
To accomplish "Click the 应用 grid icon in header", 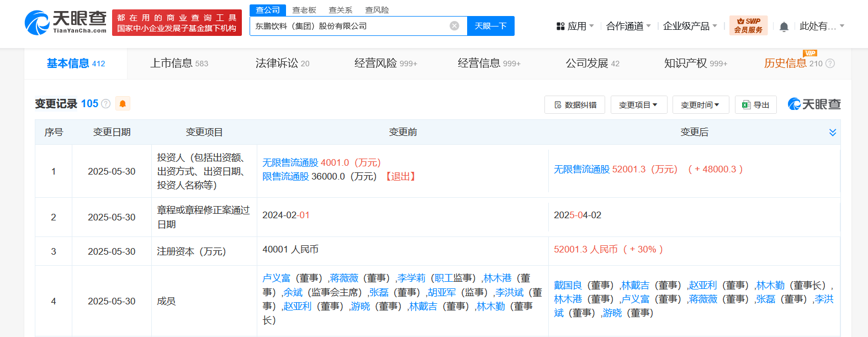I will (560, 26).
